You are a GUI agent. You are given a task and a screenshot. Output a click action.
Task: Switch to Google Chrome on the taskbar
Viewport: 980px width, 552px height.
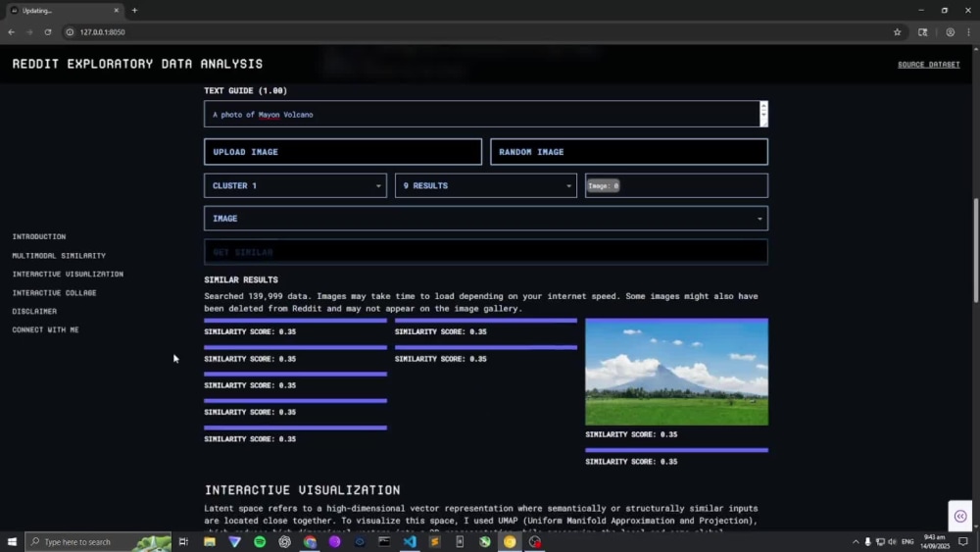coord(310,541)
